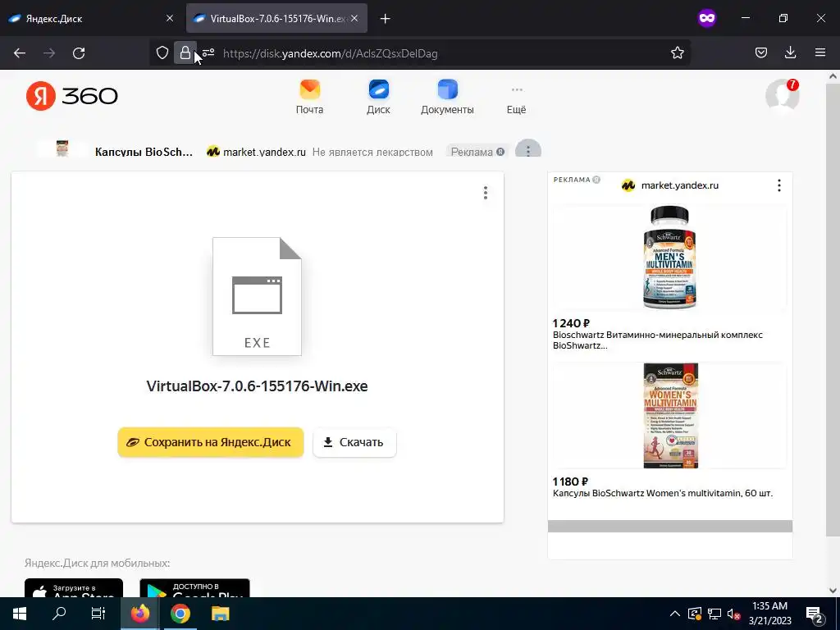Click the 1 240 ₽ price

pos(571,323)
